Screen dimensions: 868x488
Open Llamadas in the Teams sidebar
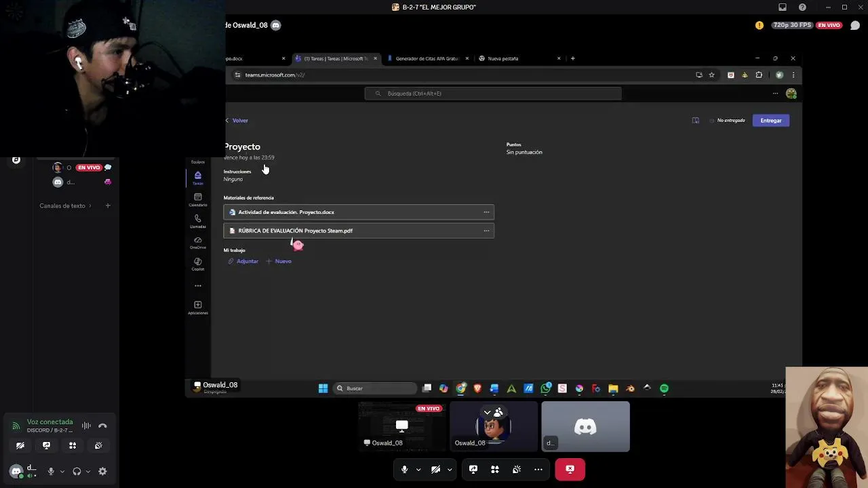point(198,222)
